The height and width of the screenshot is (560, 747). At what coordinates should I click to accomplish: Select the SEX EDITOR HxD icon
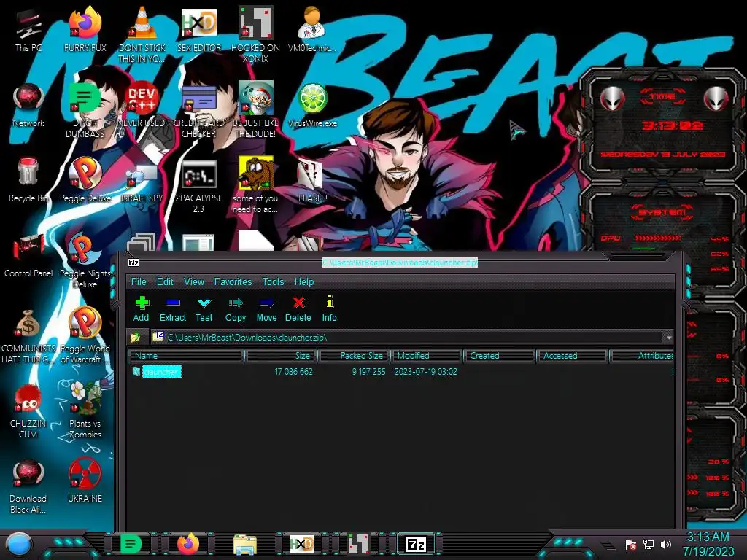pos(199,29)
